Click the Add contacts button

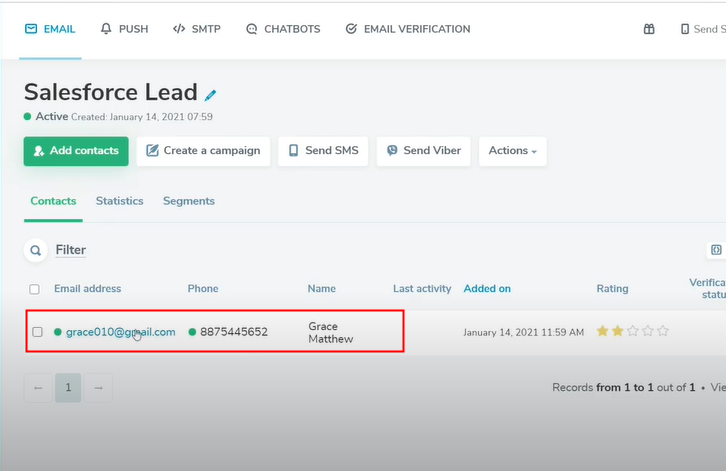[76, 151]
